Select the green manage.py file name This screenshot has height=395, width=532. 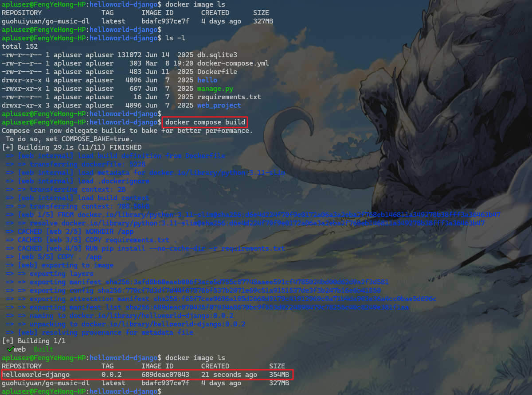point(215,89)
